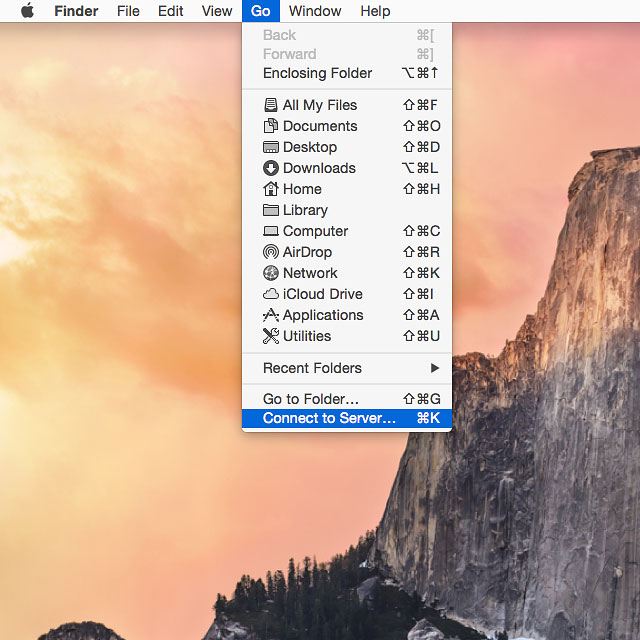The image size is (640, 640).
Task: Click the AirDrop icon
Action: [271, 252]
